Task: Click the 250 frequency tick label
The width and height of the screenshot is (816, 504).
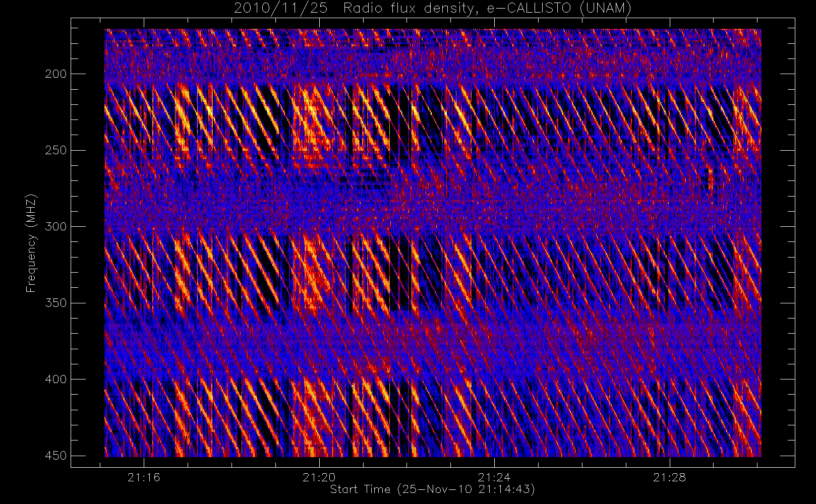Action: coord(55,150)
